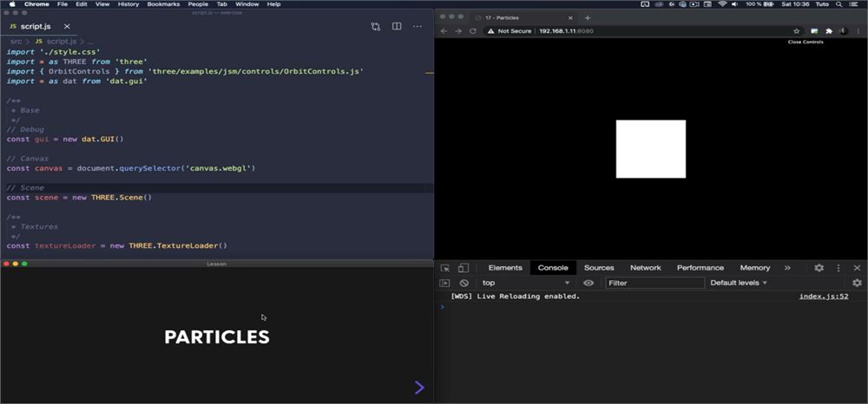Image resolution: width=868 pixels, height=404 pixels.
Task: Follow the index.js:52 source link
Action: click(x=824, y=296)
